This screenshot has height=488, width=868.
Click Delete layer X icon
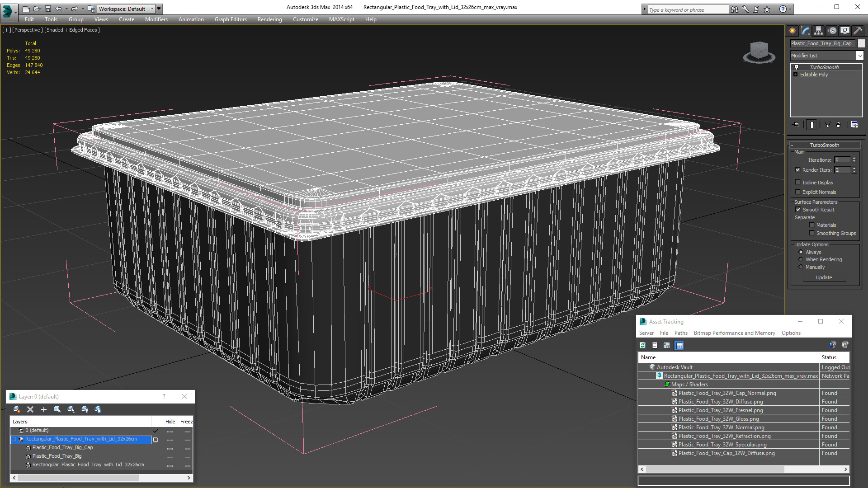[x=30, y=409]
